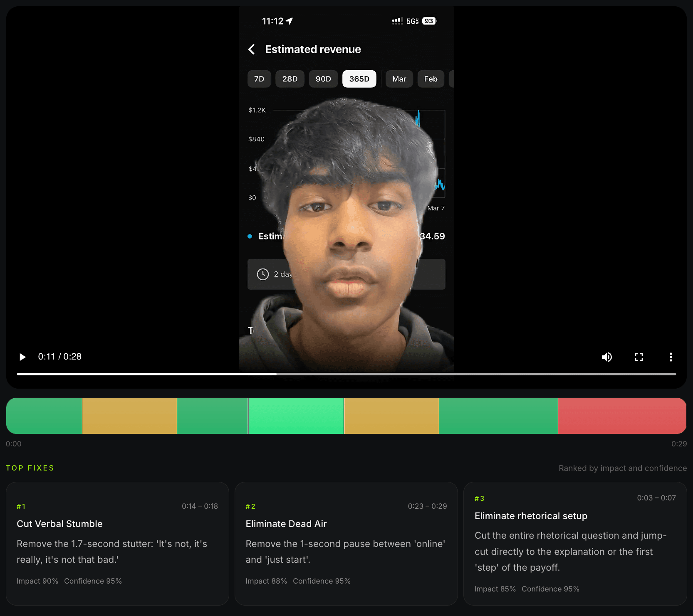Seek using the video progress bar

(346, 374)
